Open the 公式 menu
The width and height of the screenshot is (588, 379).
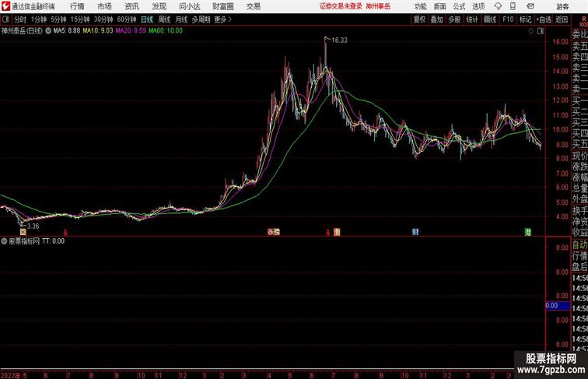[459, 6]
